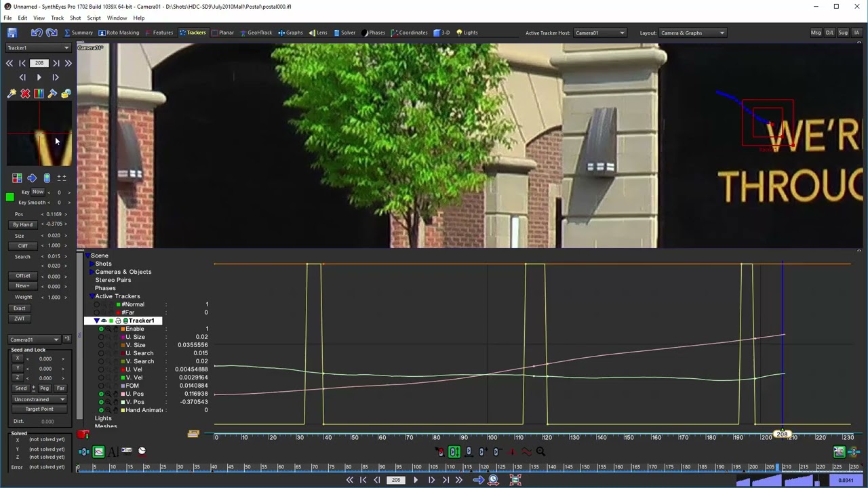Click the red wave curve icon
This screenshot has width=868, height=488.
pos(526,452)
